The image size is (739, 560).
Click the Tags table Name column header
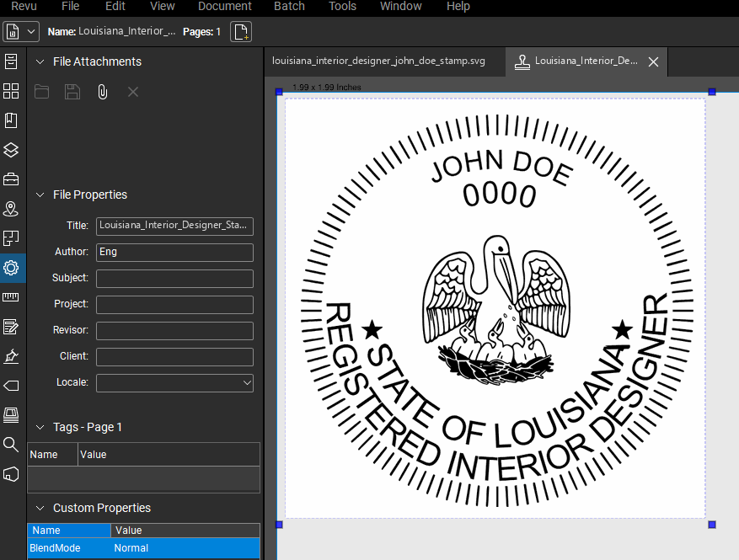click(52, 455)
